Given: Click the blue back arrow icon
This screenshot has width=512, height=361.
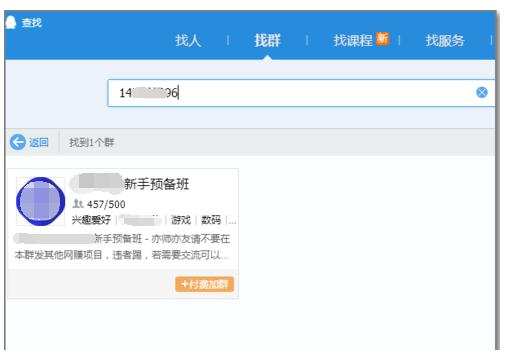Looking at the screenshot, I should (x=18, y=142).
